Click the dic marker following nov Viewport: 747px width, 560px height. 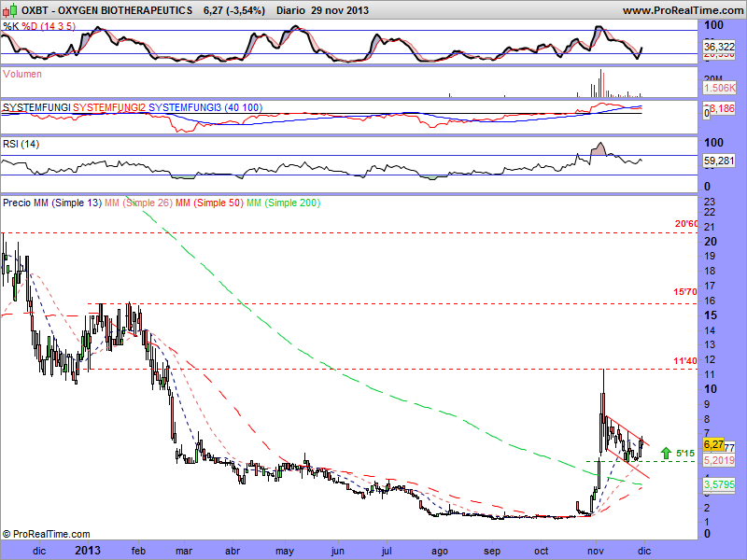(x=644, y=551)
